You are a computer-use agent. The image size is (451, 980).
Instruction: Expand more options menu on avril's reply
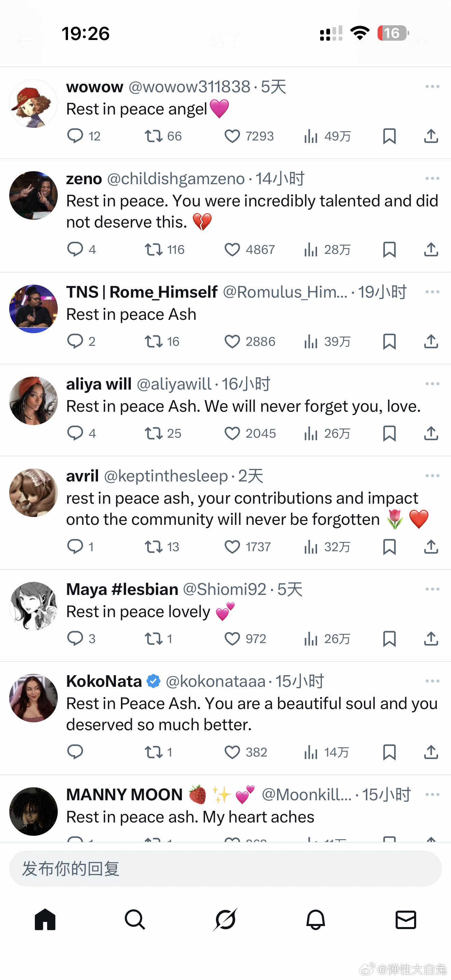click(x=432, y=476)
